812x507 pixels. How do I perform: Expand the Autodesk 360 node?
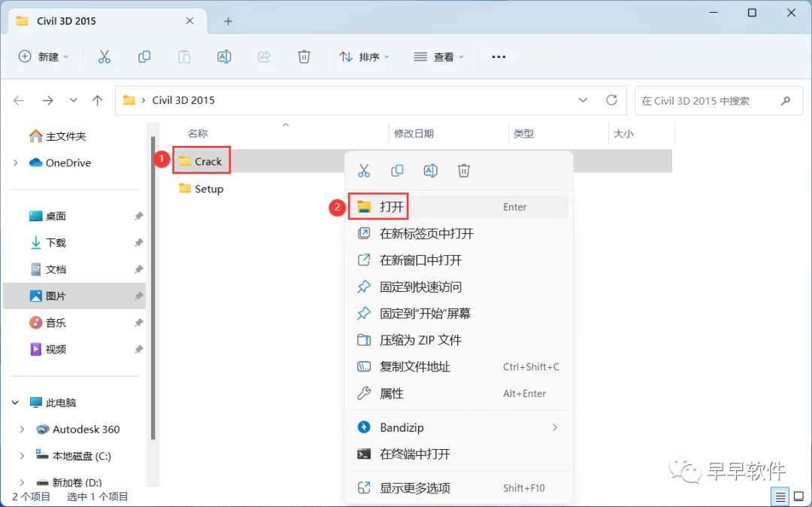point(22,430)
